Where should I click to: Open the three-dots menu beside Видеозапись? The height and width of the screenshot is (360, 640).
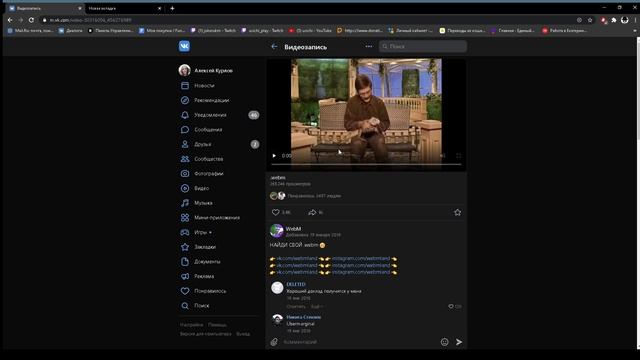pyautogui.click(x=369, y=47)
